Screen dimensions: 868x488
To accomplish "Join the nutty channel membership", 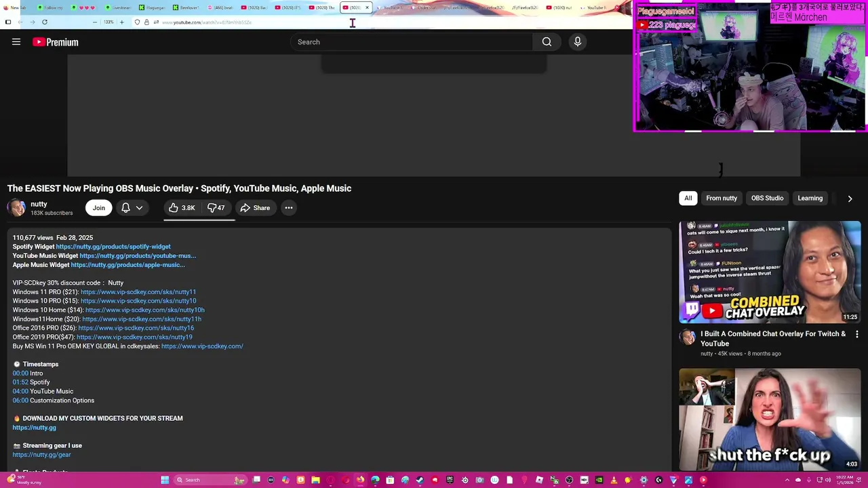I will (x=99, y=208).
